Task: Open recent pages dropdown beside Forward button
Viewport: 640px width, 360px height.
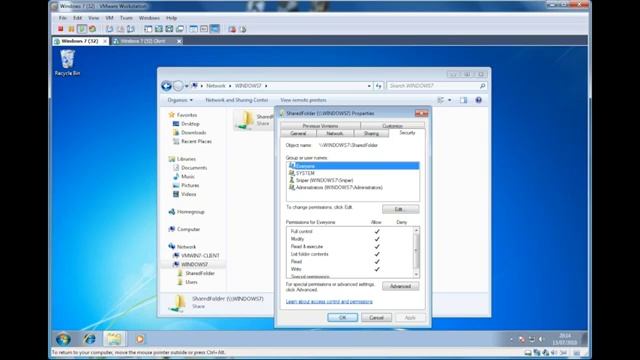Action: point(187,86)
